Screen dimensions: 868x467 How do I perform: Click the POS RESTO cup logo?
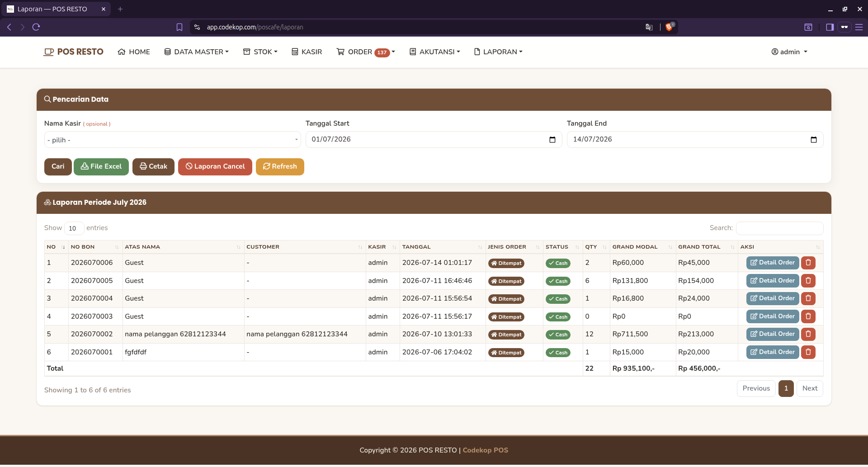pos(48,52)
